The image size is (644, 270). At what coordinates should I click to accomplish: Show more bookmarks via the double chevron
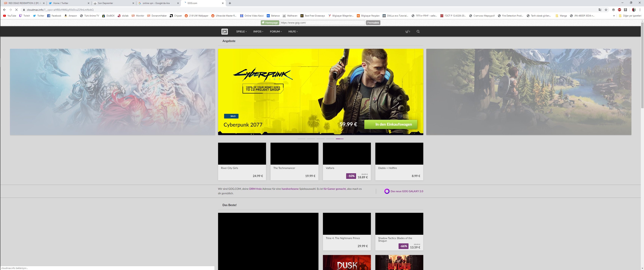point(614,16)
